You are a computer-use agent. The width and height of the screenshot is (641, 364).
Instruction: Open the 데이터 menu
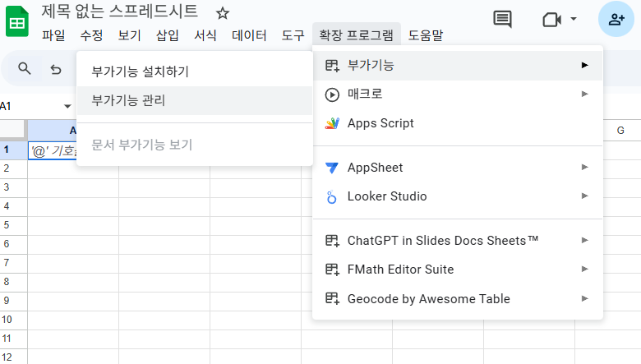(x=249, y=35)
